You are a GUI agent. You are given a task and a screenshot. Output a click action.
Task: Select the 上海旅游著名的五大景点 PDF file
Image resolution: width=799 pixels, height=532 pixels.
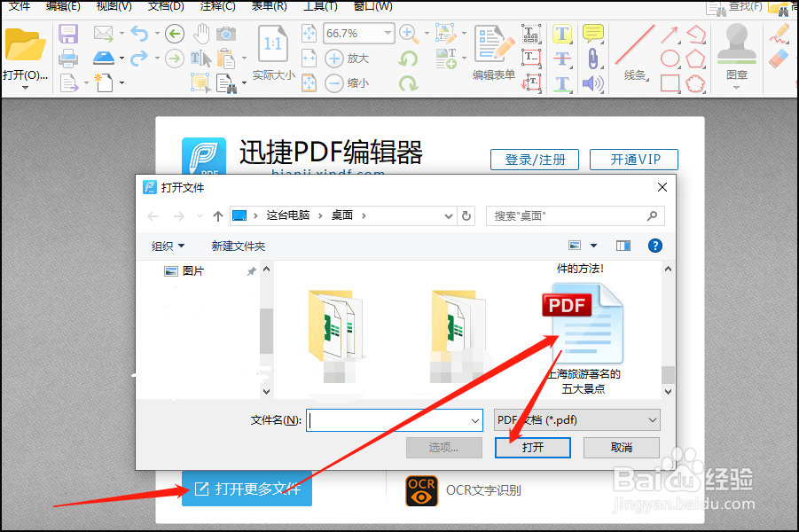(584, 339)
